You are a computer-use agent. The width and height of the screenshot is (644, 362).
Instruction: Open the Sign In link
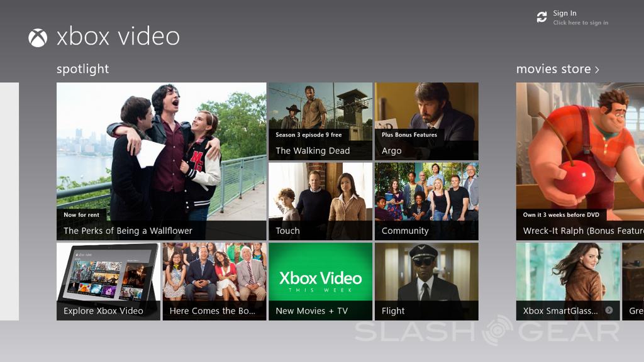564,13
